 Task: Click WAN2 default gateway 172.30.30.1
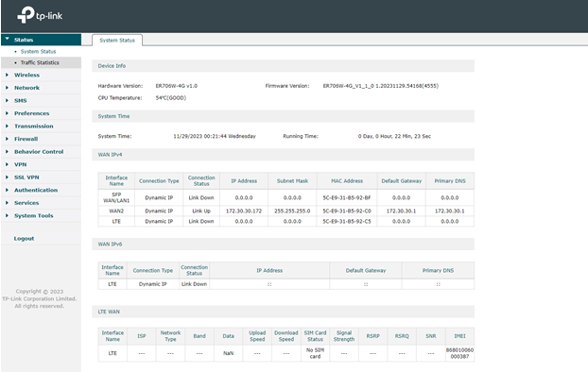pyautogui.click(x=401, y=211)
